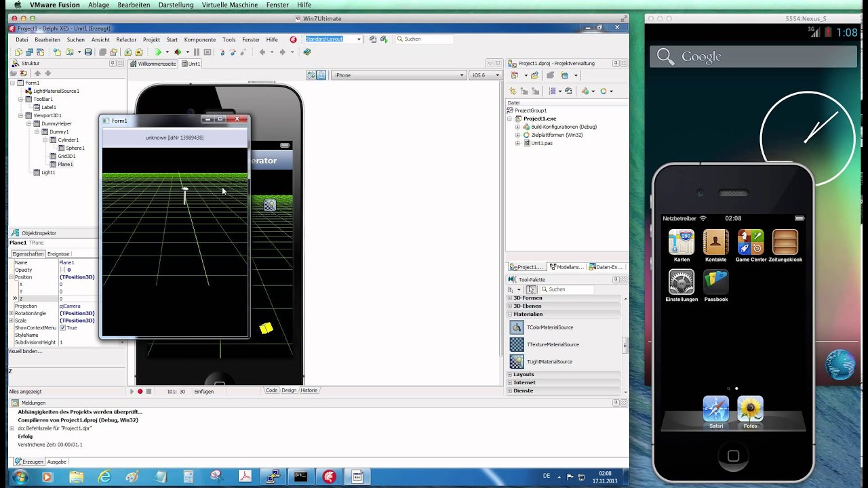Click the move-up arrow in Struktur panel
Screen dimensions: 868x488
pos(37,73)
